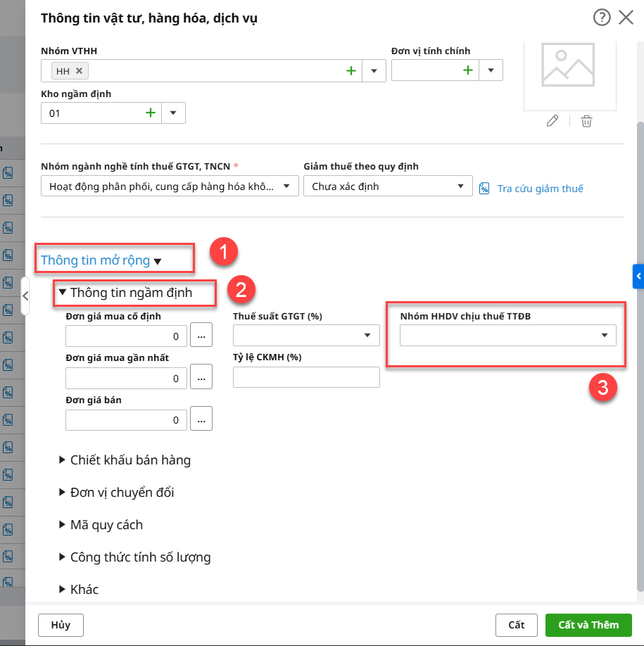The image size is (644, 646).
Task: Remove the HH tag from Nhóm VTHH
Action: click(79, 70)
